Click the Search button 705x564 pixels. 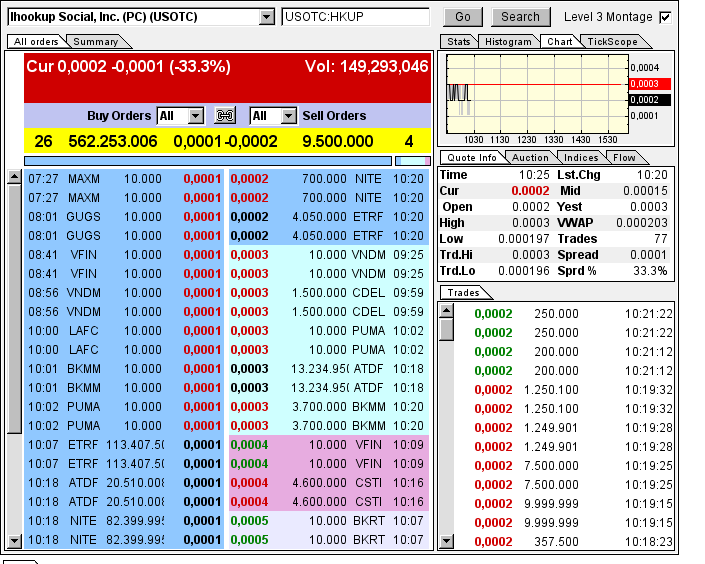click(520, 17)
